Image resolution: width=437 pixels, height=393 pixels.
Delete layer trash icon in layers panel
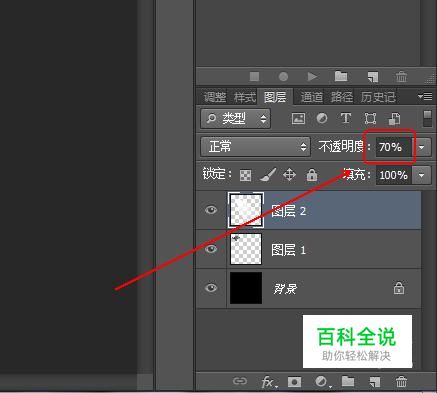tap(401, 381)
